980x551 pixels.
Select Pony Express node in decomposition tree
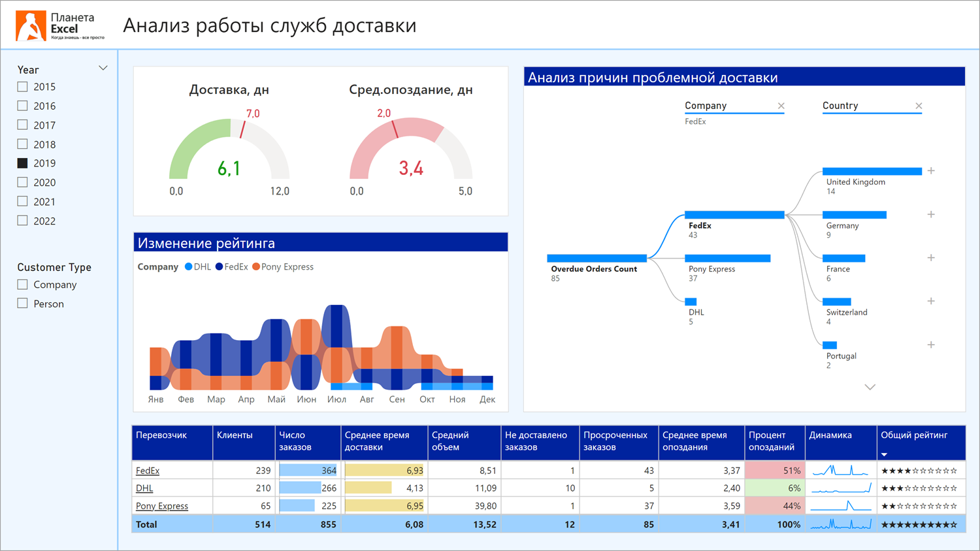coord(728,259)
